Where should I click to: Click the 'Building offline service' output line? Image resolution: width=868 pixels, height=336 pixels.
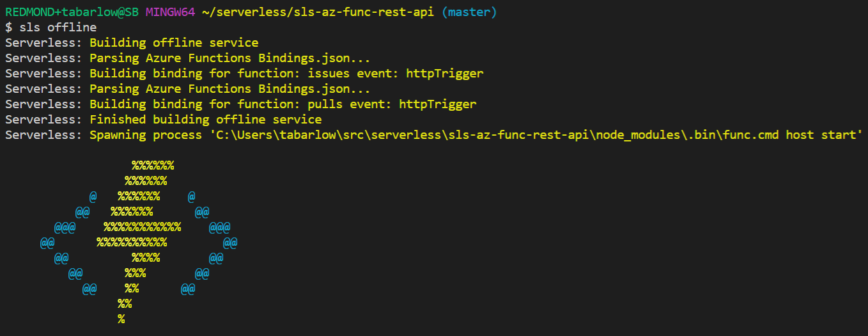pyautogui.click(x=174, y=43)
